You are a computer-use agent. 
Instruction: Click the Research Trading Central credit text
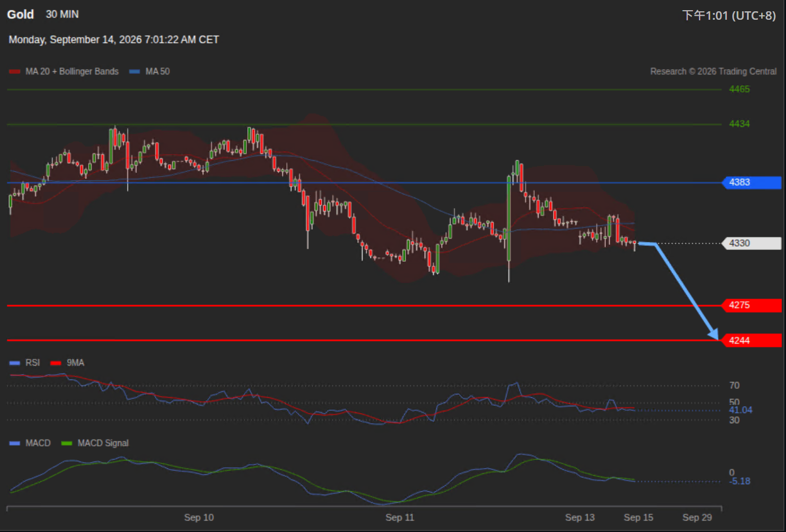click(x=713, y=72)
